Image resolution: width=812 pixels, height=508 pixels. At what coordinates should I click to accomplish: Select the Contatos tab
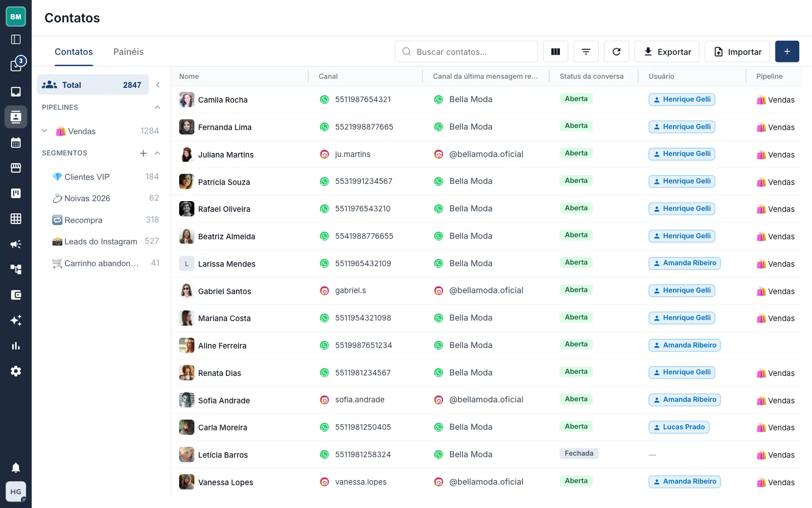point(74,52)
